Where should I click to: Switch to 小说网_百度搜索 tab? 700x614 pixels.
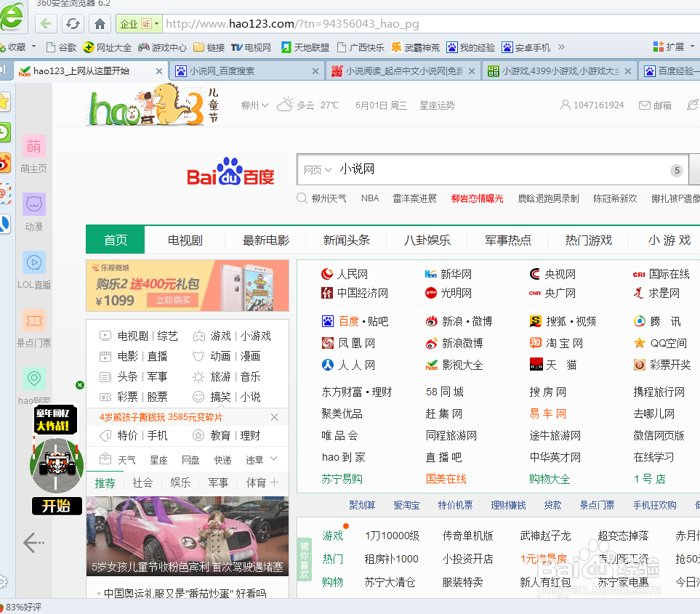(248, 71)
